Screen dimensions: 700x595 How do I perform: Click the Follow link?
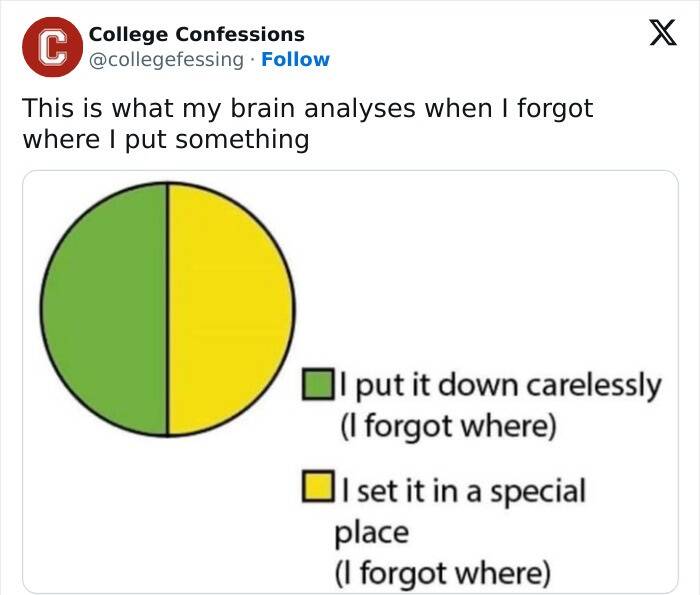(295, 59)
